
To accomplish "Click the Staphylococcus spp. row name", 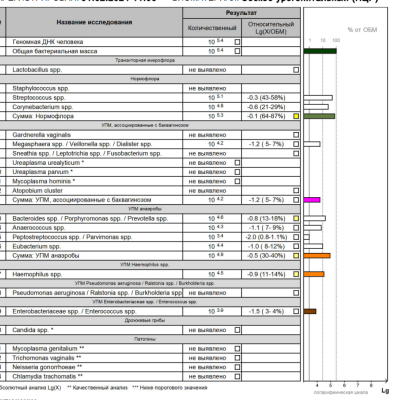I will tap(41, 88).
